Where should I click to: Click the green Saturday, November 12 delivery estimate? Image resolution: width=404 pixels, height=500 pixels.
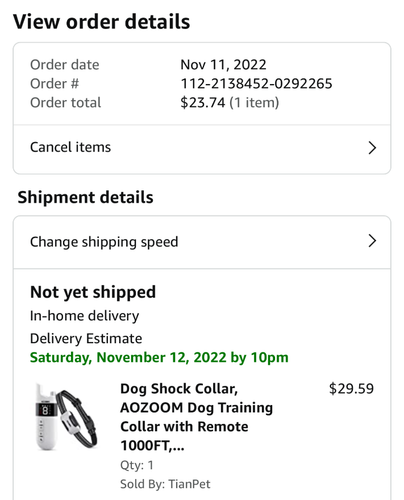coord(159,358)
